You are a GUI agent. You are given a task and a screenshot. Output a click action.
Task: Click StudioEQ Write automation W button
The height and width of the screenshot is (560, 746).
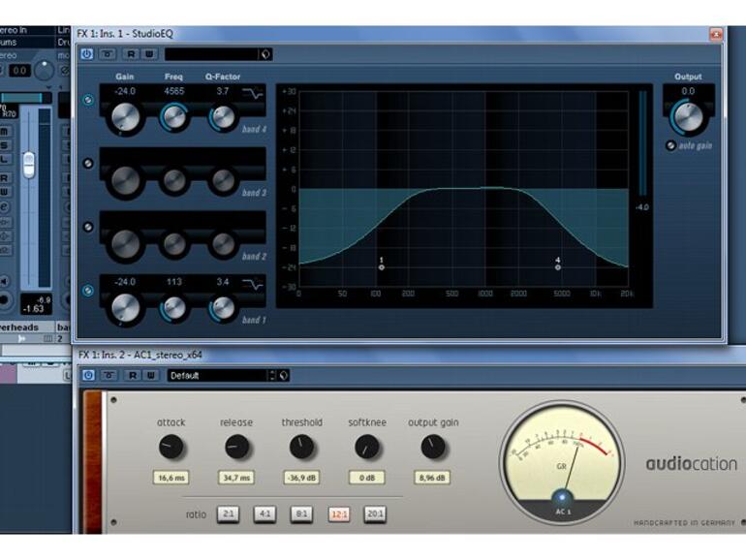tap(149, 53)
